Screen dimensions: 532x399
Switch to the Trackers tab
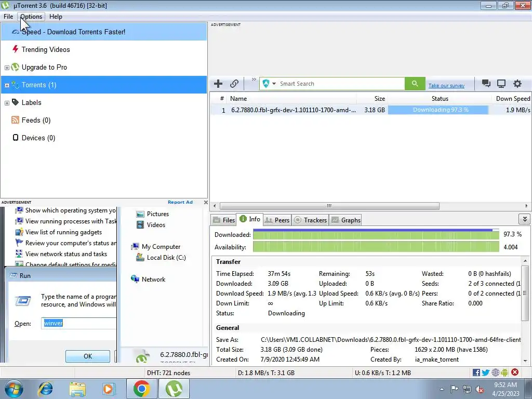point(310,220)
